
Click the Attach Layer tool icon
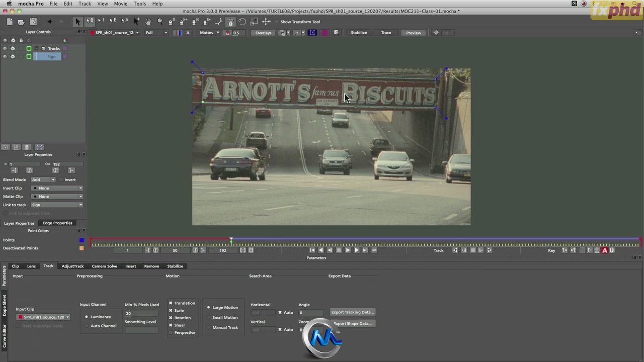point(218,22)
